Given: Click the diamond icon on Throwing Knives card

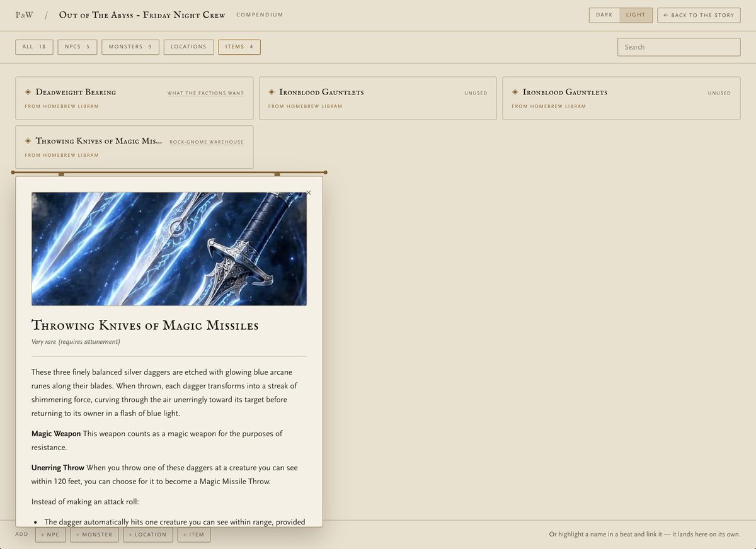Looking at the screenshot, I should click(28, 141).
